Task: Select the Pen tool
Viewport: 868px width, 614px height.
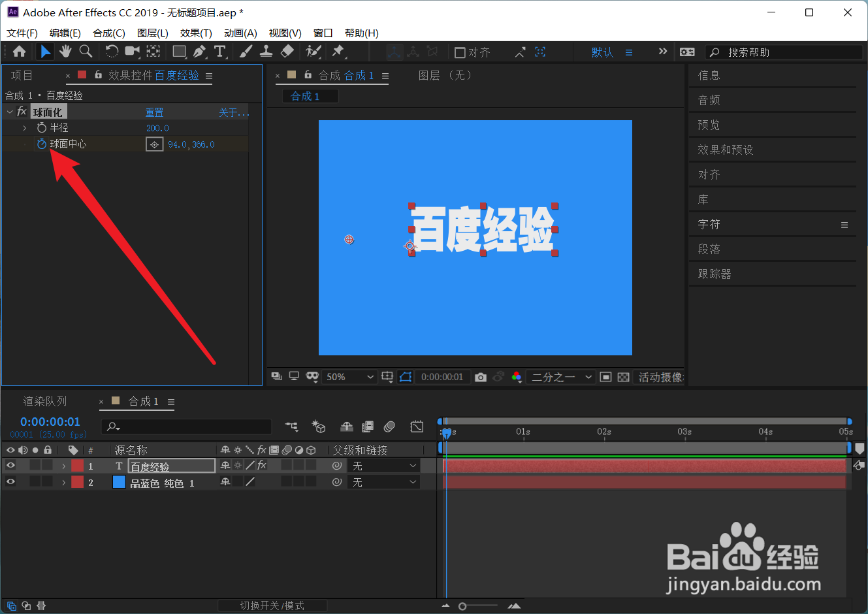Action: 200,52
